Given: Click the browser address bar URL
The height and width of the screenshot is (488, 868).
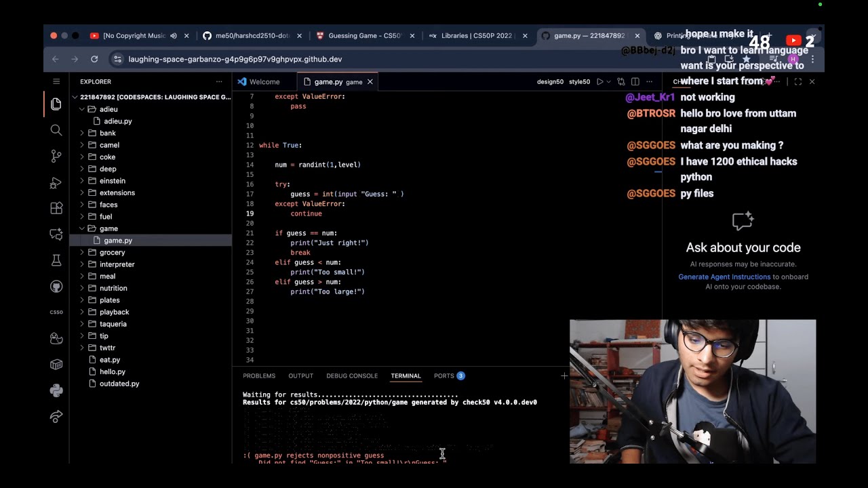Looking at the screenshot, I should pos(235,59).
